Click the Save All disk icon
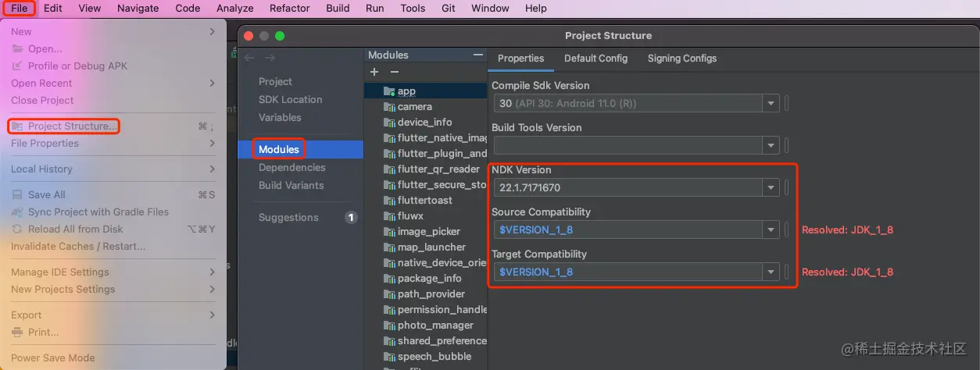Viewport: 980px width, 370px height. pos(17,195)
